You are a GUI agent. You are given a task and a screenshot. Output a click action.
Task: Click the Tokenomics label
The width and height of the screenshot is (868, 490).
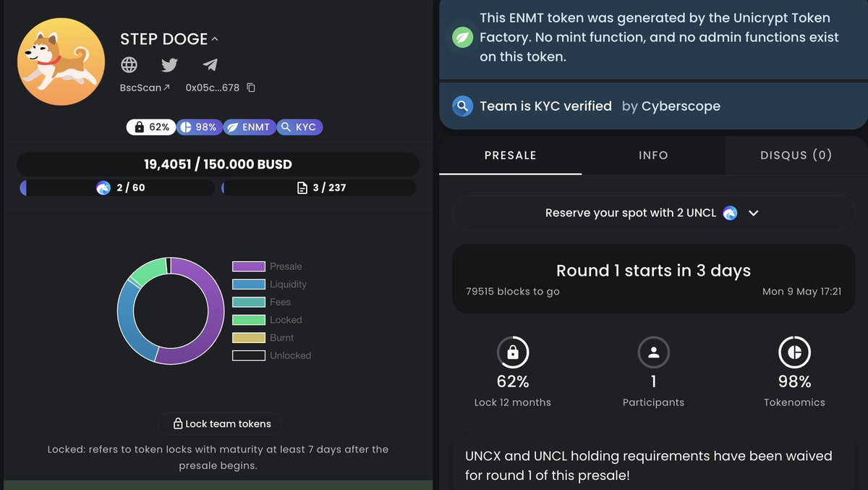pos(794,402)
